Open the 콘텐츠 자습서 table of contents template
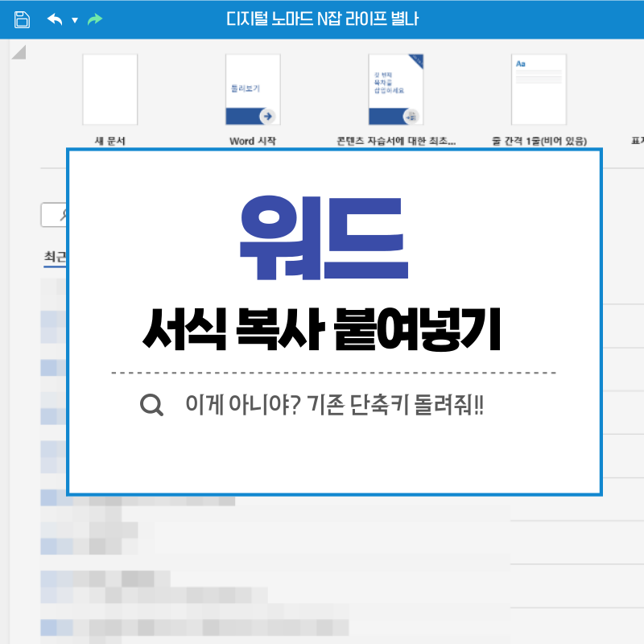Screen dimensions: 644x644 coord(396,89)
